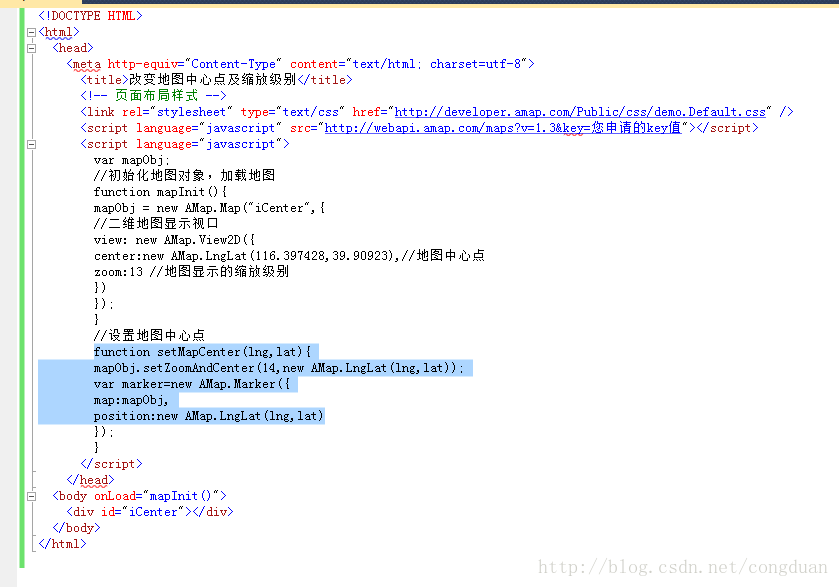This screenshot has width=839, height=587.
Task: Click the closing </body> tag
Action: [77, 528]
